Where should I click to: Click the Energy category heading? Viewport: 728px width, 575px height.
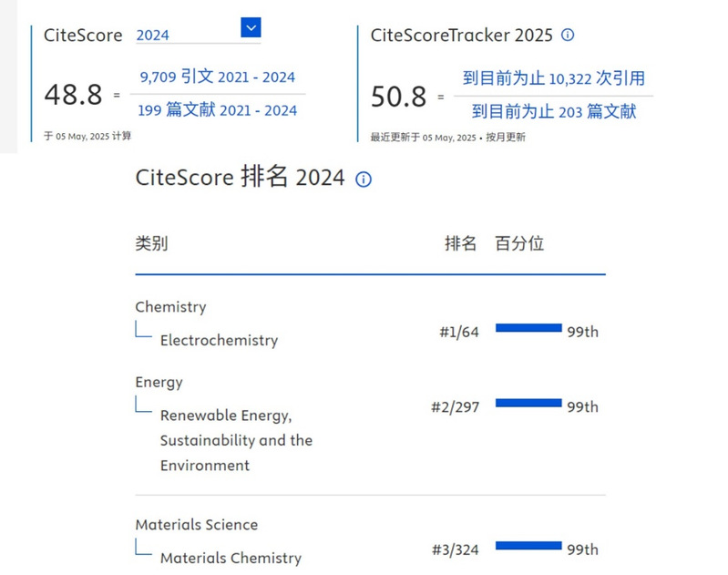click(x=159, y=382)
